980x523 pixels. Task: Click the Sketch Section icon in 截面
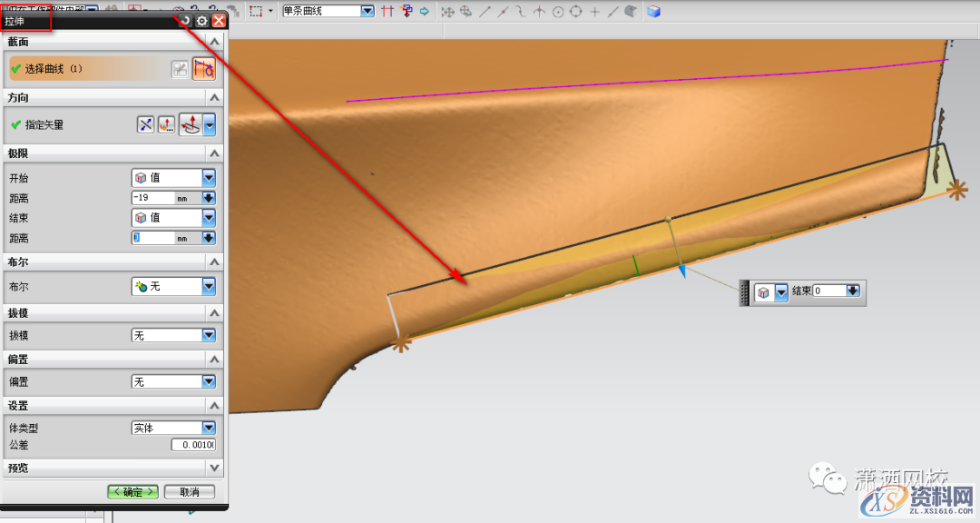tap(181, 69)
